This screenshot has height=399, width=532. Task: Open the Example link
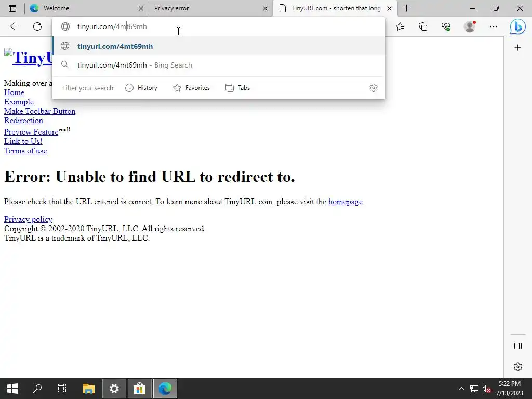[19, 102]
